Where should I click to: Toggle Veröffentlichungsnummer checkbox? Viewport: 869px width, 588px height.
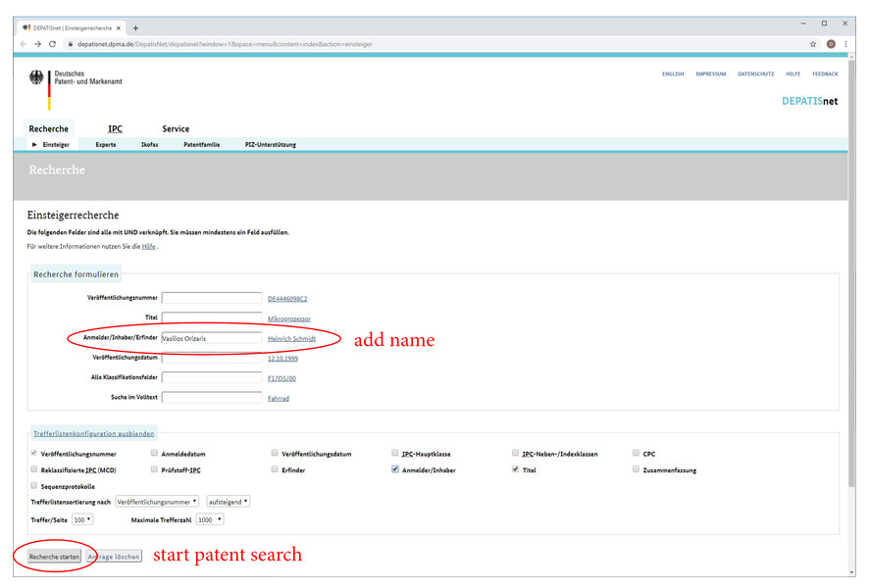(x=33, y=453)
